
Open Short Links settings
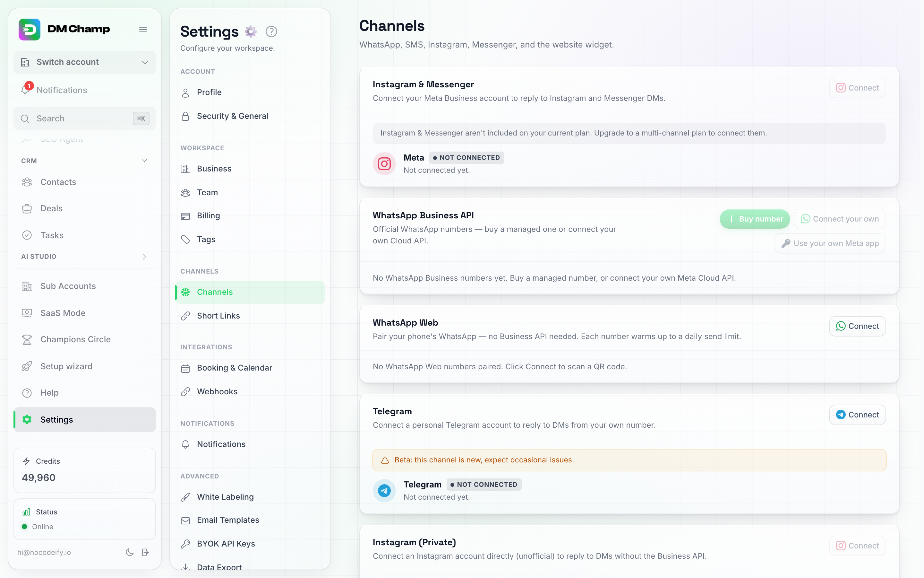click(250, 316)
